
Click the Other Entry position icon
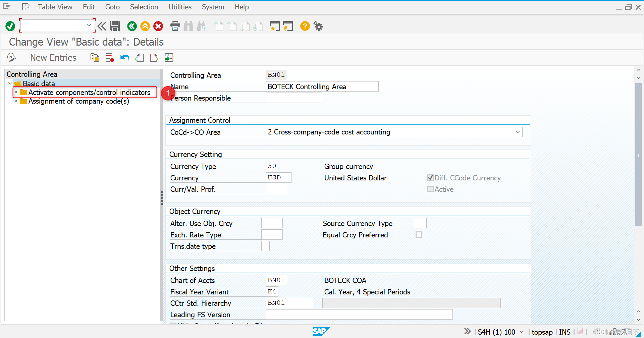point(169,58)
